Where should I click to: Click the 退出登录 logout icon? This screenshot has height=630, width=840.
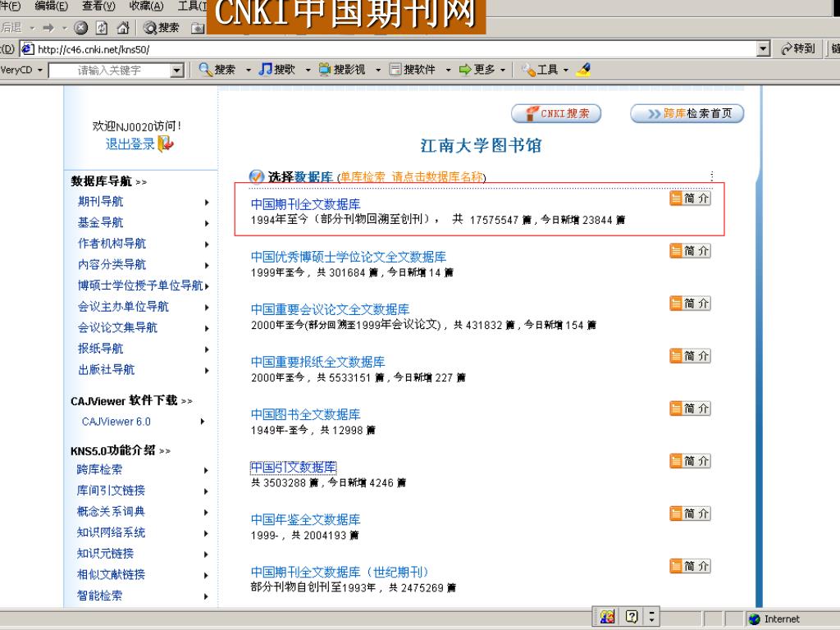(166, 144)
